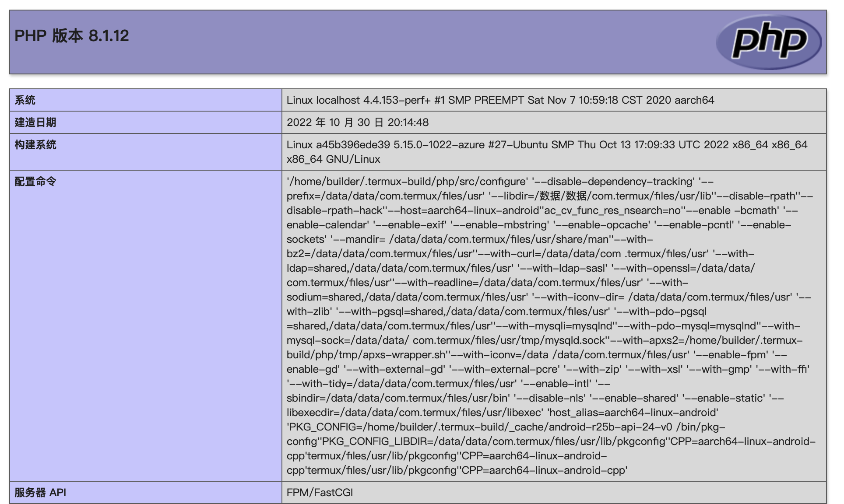Screen dimensions: 844x504
Task: Click the '--enable-gd' option text
Action: 313,369
